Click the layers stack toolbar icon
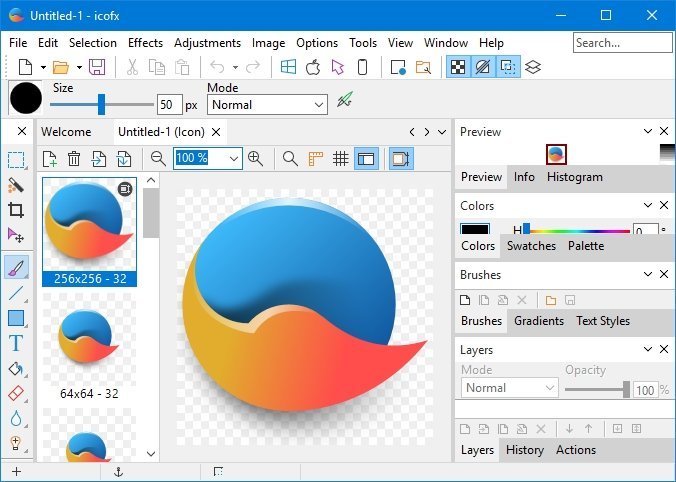The height and width of the screenshot is (482, 676). click(533, 67)
